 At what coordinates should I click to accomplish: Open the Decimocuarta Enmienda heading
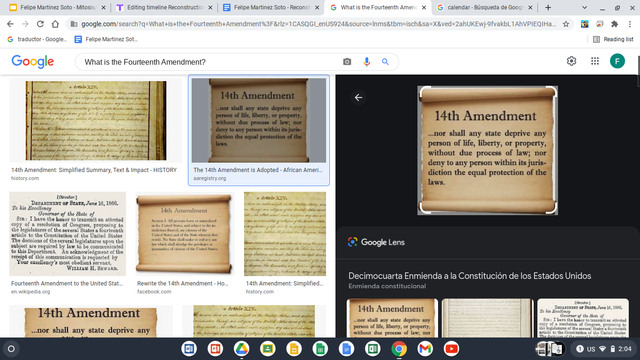(x=469, y=276)
